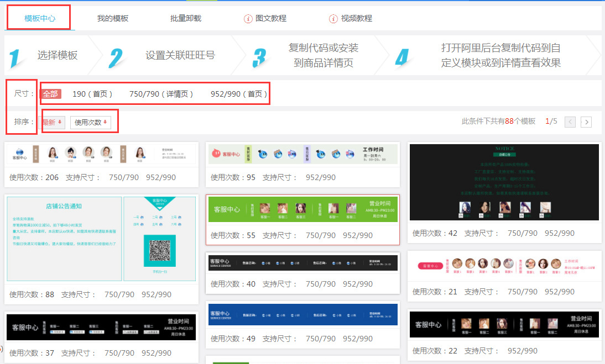605x364 pixels.
Task: Click the 此条件下共有88个模板 count text
Action: (498, 122)
